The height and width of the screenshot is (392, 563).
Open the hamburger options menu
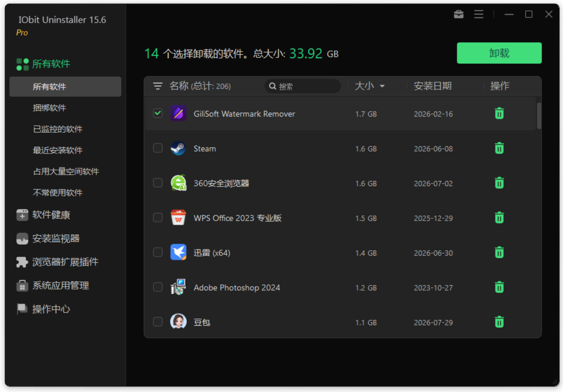[x=479, y=15]
